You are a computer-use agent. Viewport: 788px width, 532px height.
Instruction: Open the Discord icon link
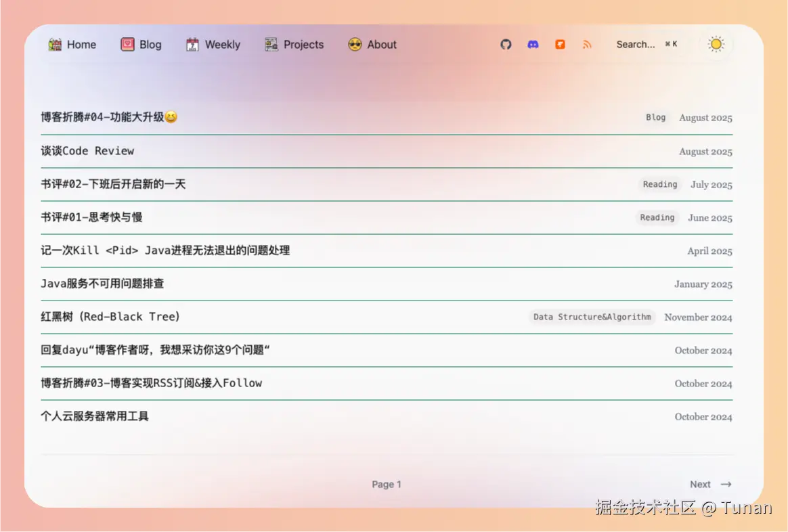(533, 44)
